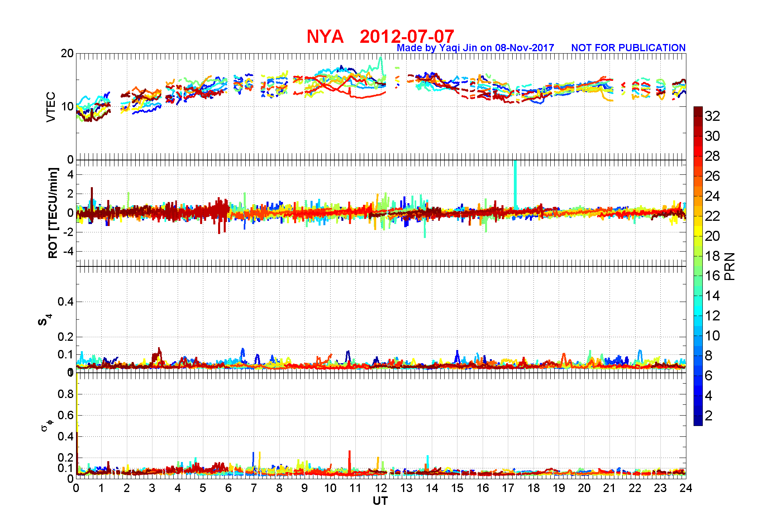Select the VTEC y-axis label
The image size is (762, 532).
coord(51,107)
